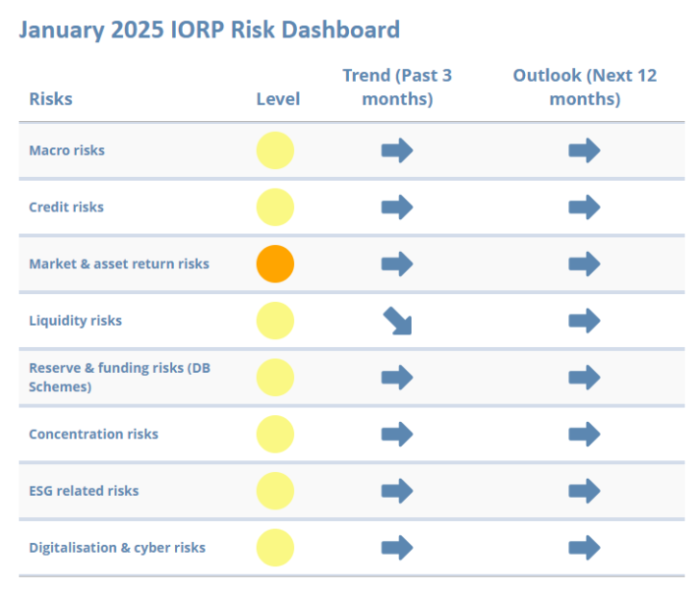Select the yellow Liquidity risks level circle
Screen dimensions: 700x594
pyautogui.click(x=275, y=321)
